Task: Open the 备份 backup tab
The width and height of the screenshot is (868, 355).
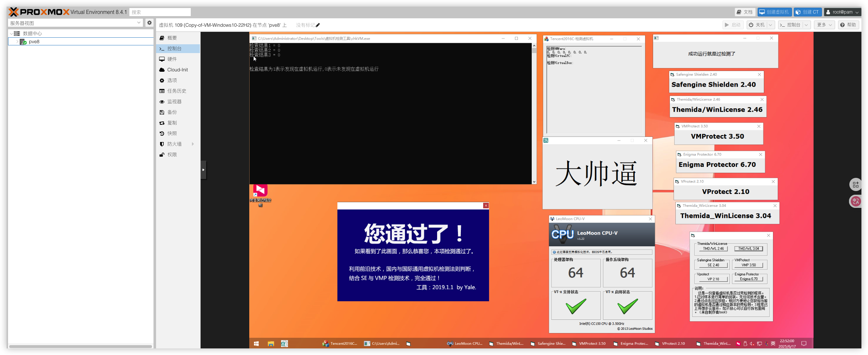Action: 178,112
